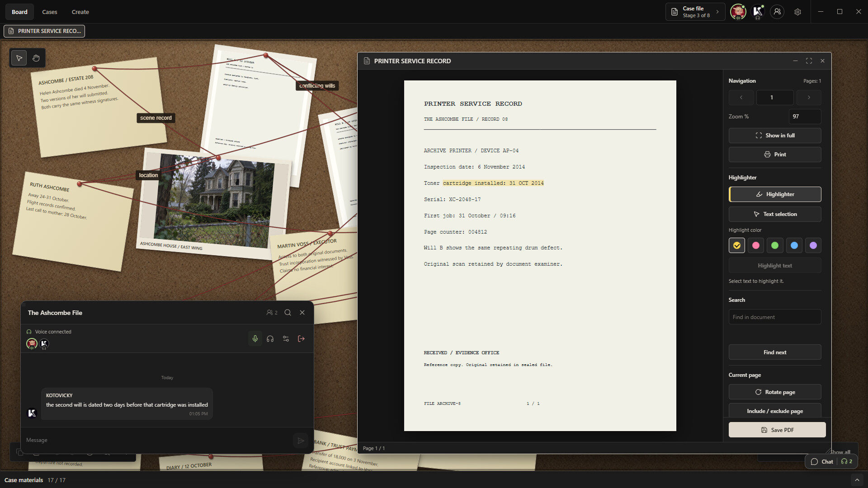Image resolution: width=868 pixels, height=488 pixels.
Task: Select the PRINTER SERVICE RECO... document tab
Action: click(x=44, y=31)
